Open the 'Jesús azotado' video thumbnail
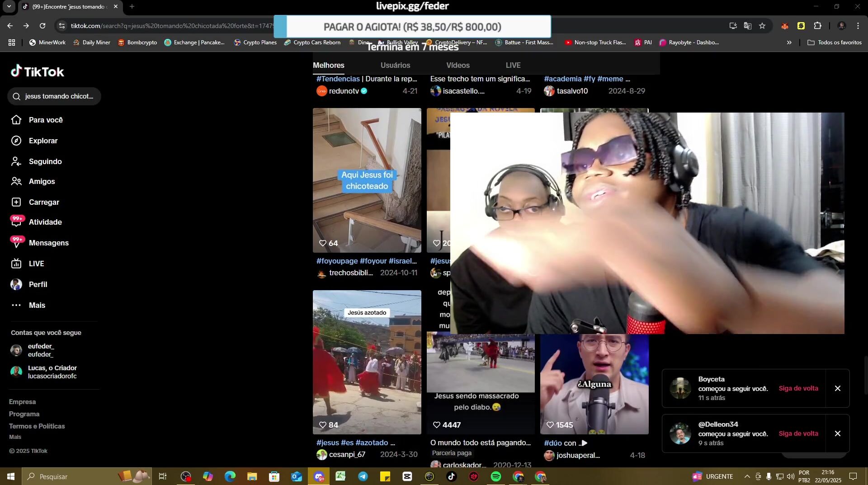 pos(367,362)
